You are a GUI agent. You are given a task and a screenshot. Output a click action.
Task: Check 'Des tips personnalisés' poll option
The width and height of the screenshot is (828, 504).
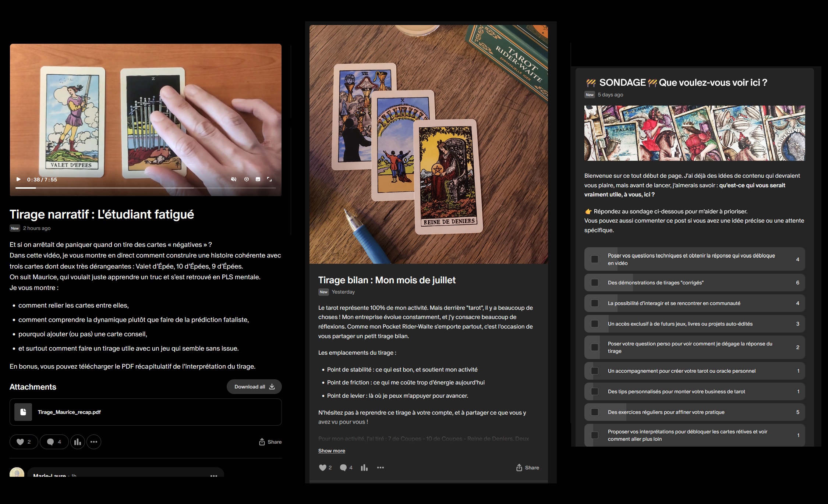click(595, 391)
